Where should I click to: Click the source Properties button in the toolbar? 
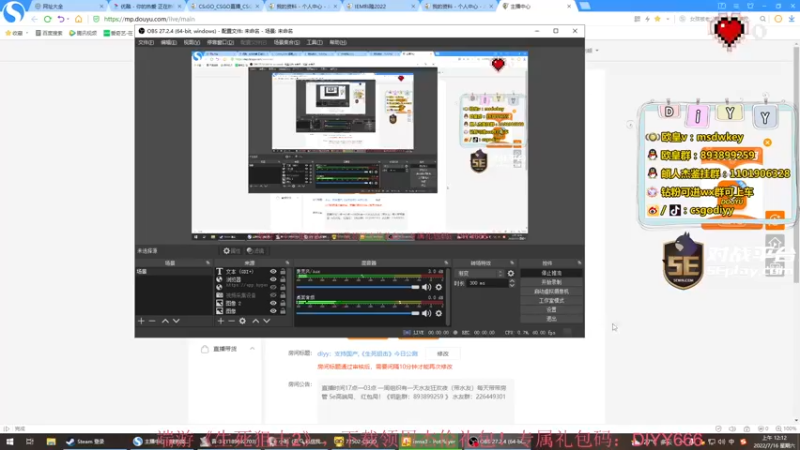232,251
